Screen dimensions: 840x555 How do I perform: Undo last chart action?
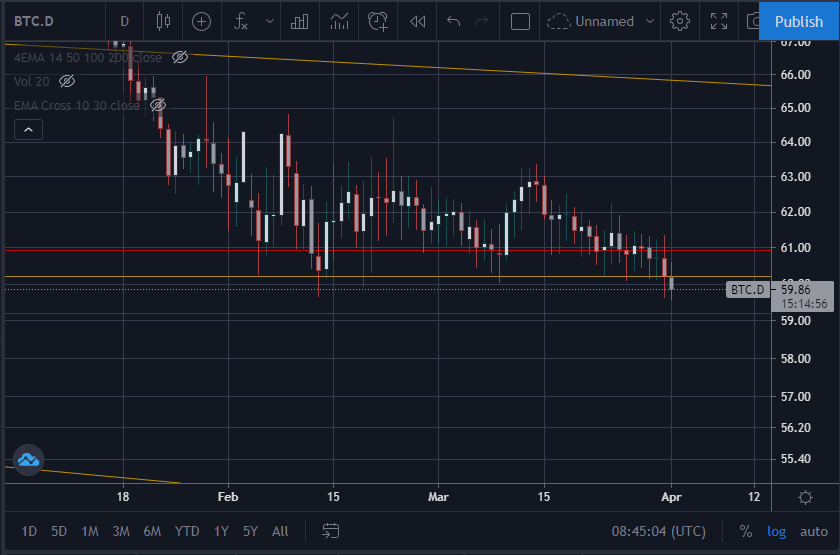click(x=453, y=21)
